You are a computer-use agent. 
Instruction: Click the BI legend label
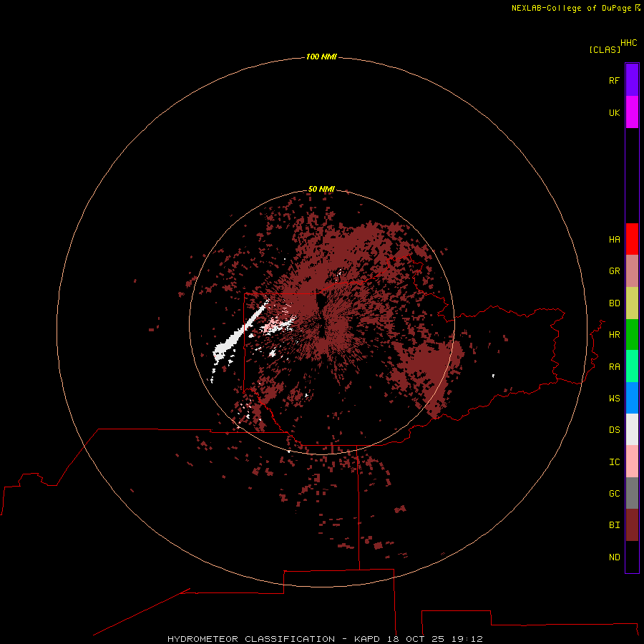(614, 525)
